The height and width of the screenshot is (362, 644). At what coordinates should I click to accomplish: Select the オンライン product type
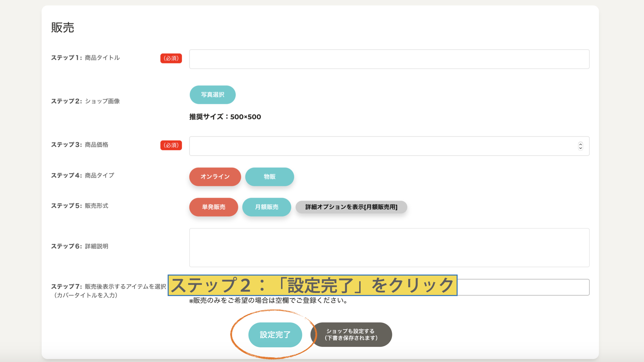coord(215,177)
